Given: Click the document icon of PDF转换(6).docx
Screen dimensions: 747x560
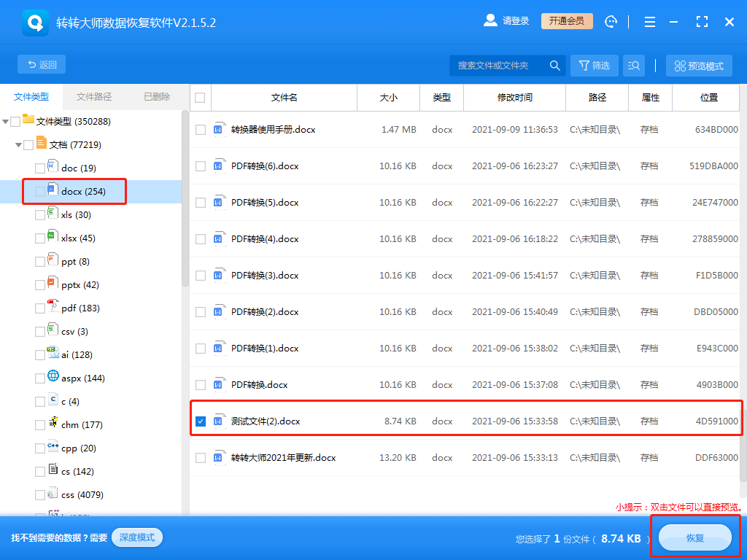Looking at the screenshot, I should 219,166.
